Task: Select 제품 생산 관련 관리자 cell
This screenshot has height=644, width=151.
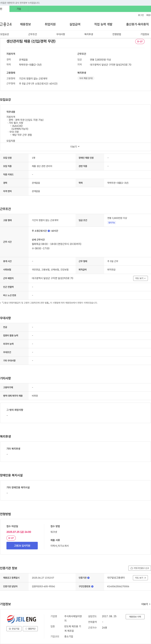Action: click(x=42, y=166)
